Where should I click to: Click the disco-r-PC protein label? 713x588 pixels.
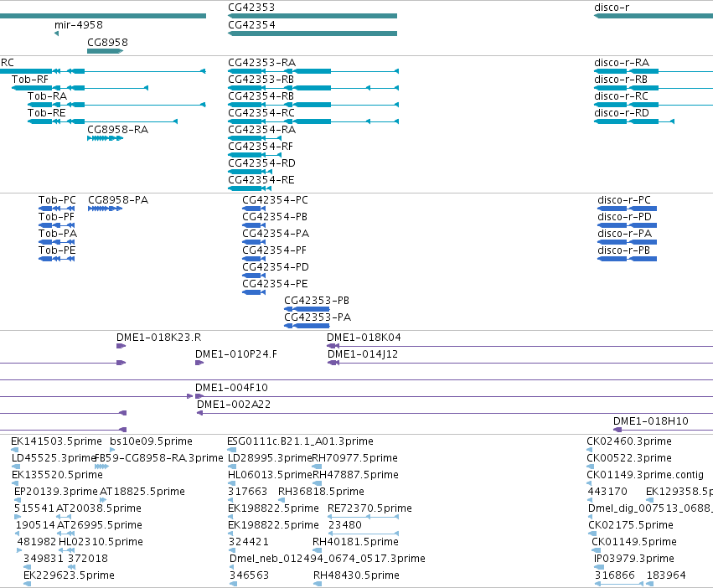click(624, 200)
